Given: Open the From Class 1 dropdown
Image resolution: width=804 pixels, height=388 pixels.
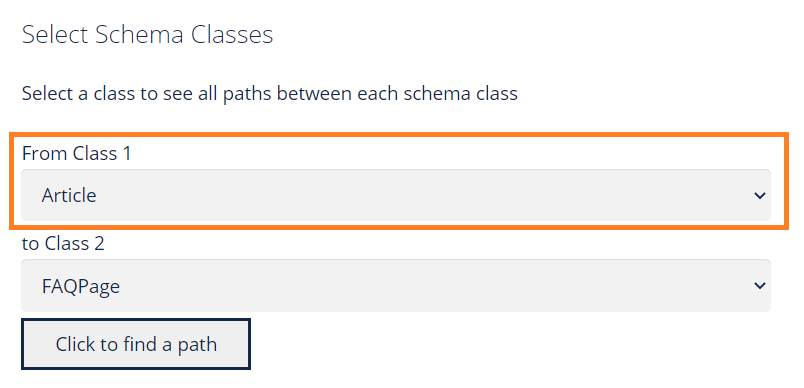Looking at the screenshot, I should pyautogui.click(x=395, y=195).
